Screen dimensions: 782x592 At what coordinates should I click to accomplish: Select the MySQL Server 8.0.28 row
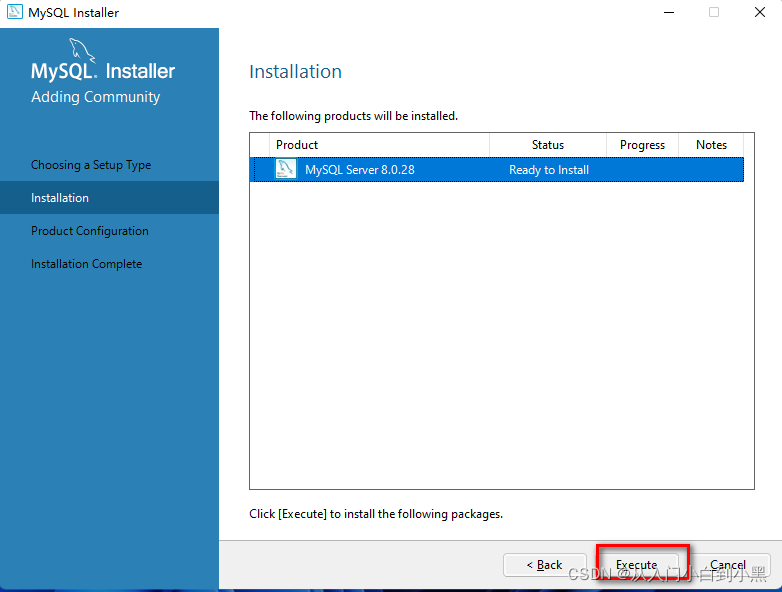pos(497,170)
